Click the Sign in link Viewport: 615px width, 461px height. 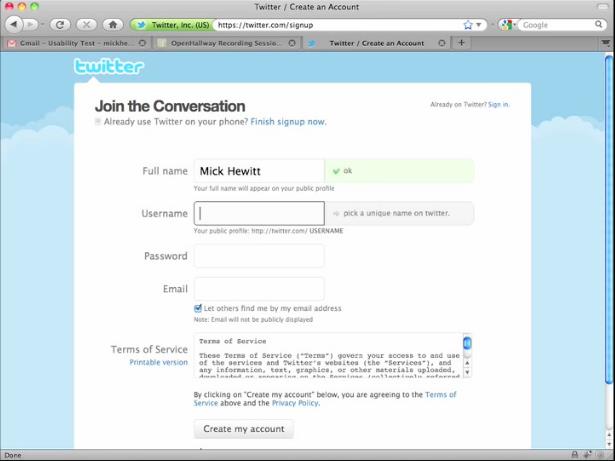[x=498, y=104]
